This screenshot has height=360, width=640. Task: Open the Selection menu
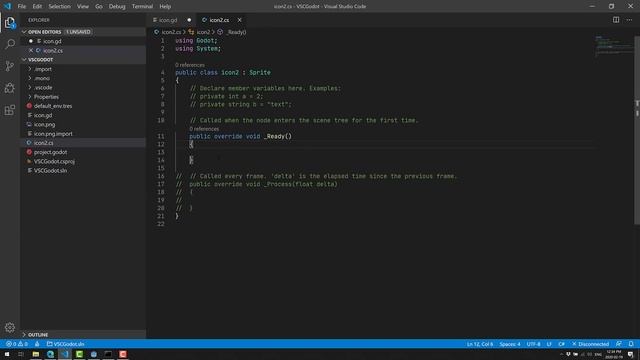[x=59, y=6]
